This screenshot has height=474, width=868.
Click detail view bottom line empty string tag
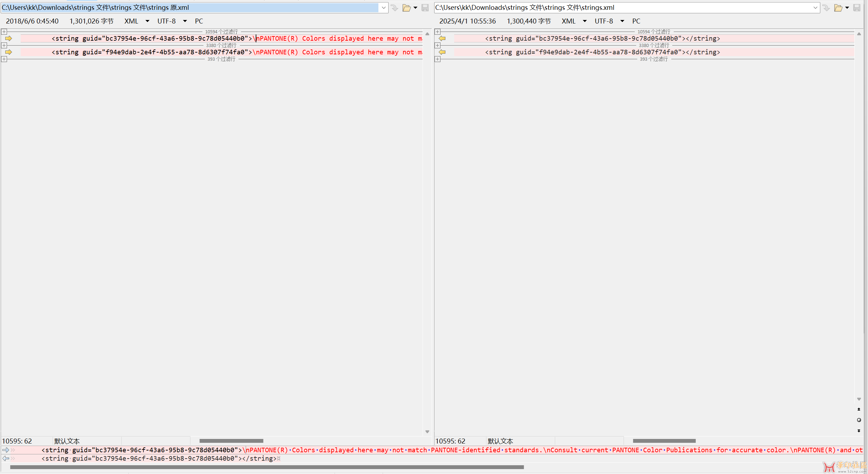159,458
